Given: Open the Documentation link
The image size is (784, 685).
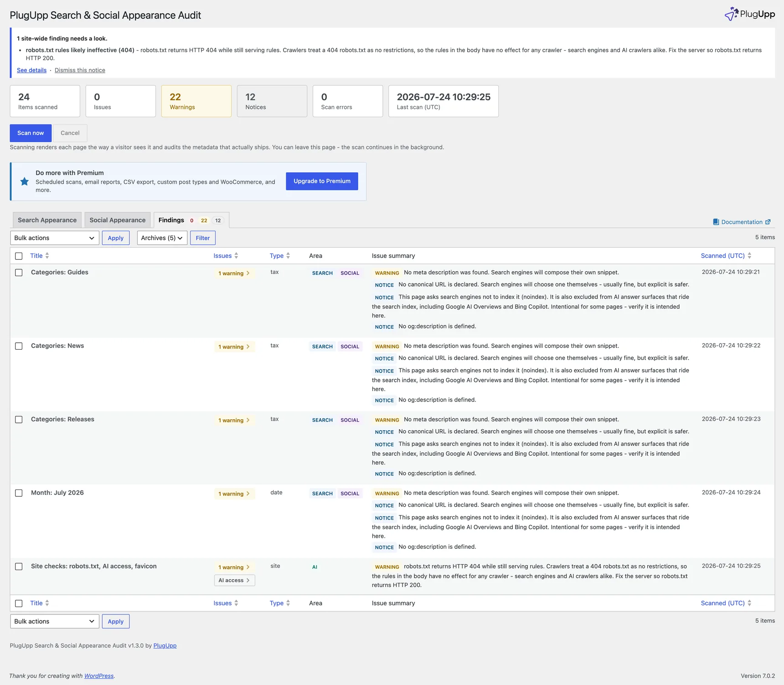Looking at the screenshot, I should [742, 222].
